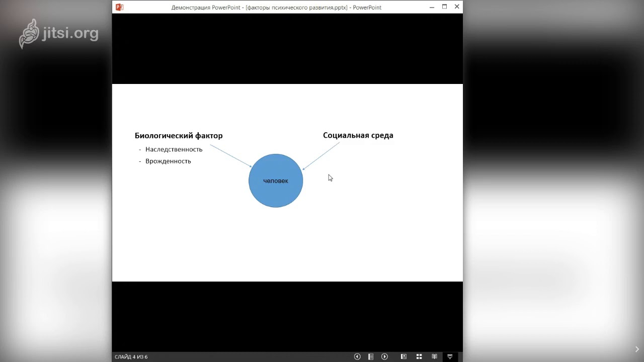
Task: Click the PowerPoint app icon in title bar
Action: tap(119, 7)
